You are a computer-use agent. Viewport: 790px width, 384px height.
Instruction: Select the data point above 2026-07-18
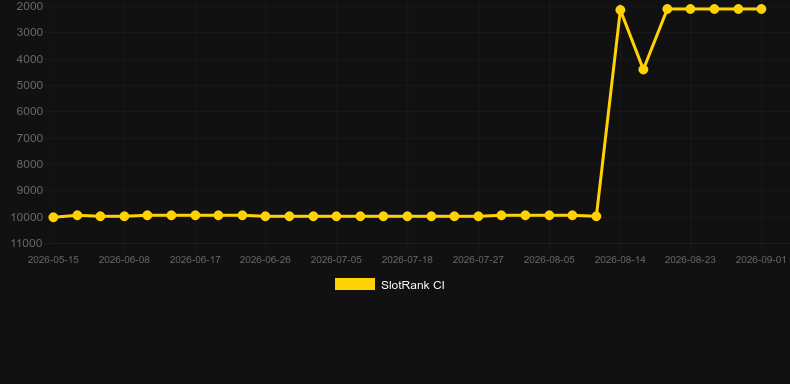(408, 216)
